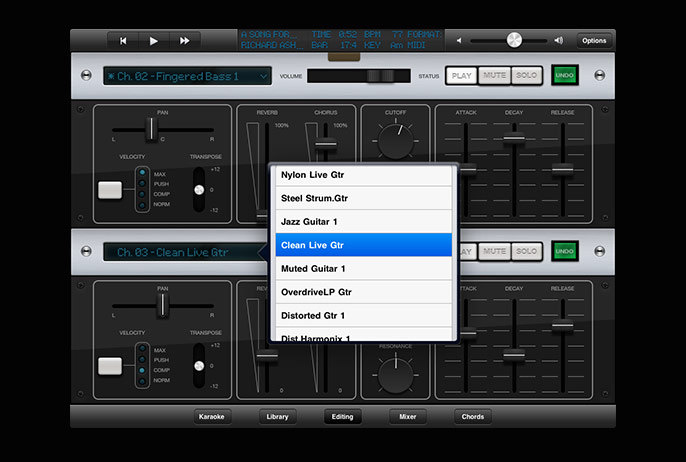Select MAX velocity LED in Ch. 02
This screenshot has height=462, width=686.
pyautogui.click(x=142, y=173)
